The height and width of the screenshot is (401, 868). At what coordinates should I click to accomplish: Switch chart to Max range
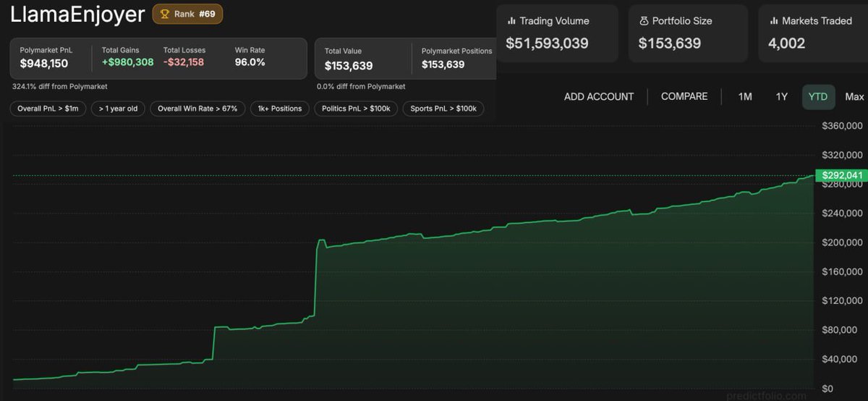(854, 96)
